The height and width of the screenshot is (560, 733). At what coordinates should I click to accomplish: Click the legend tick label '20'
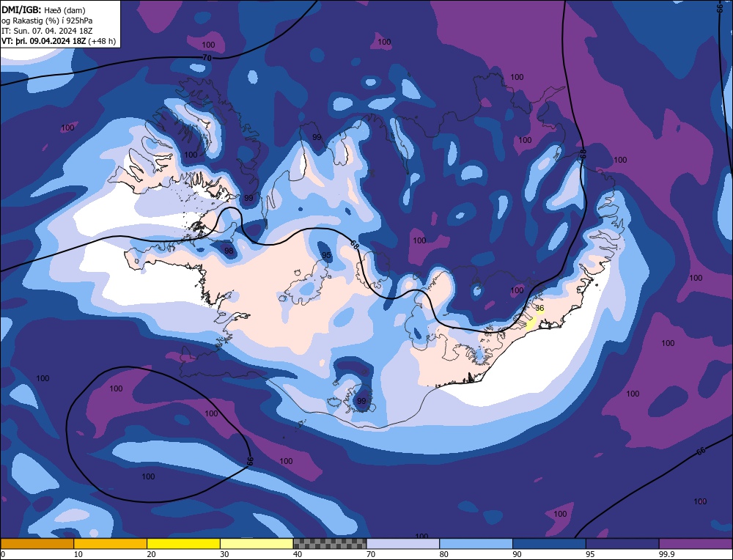151,554
